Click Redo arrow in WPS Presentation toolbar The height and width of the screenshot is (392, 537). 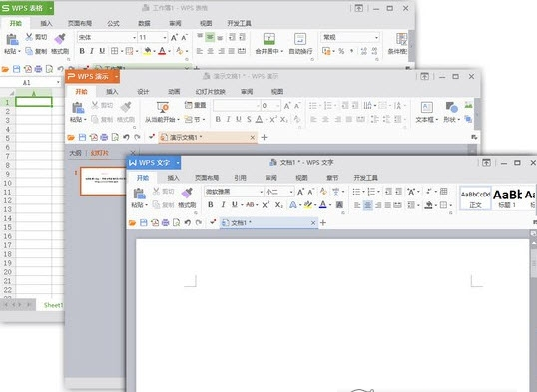pos(137,137)
